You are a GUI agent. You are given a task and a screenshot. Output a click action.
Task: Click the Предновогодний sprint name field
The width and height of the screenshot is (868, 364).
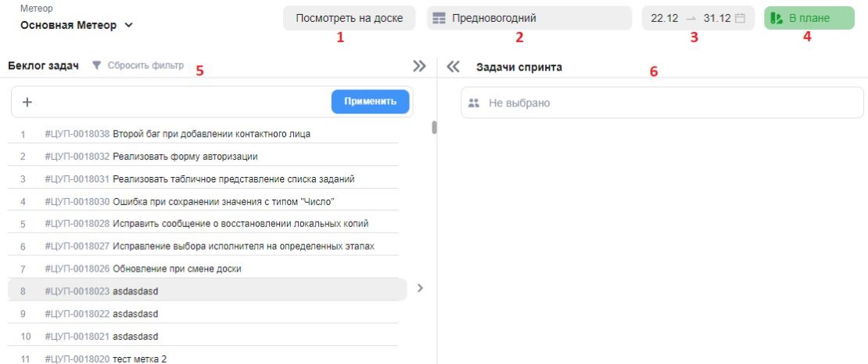click(529, 18)
